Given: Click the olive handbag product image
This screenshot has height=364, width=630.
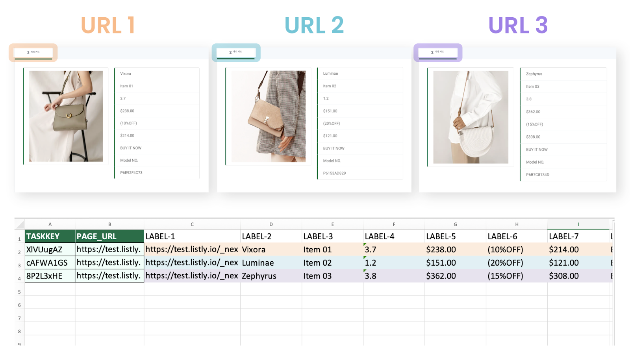Looking at the screenshot, I should pyautogui.click(x=66, y=116).
